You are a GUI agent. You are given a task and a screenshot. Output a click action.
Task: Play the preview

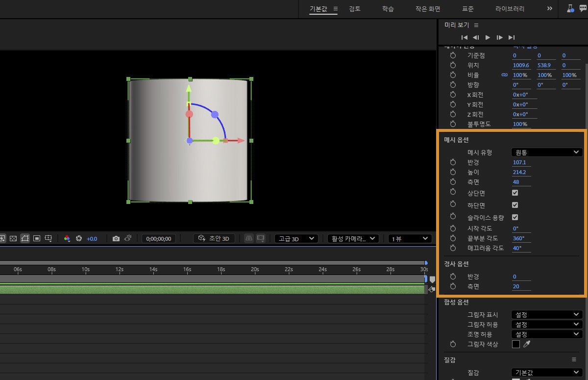488,37
